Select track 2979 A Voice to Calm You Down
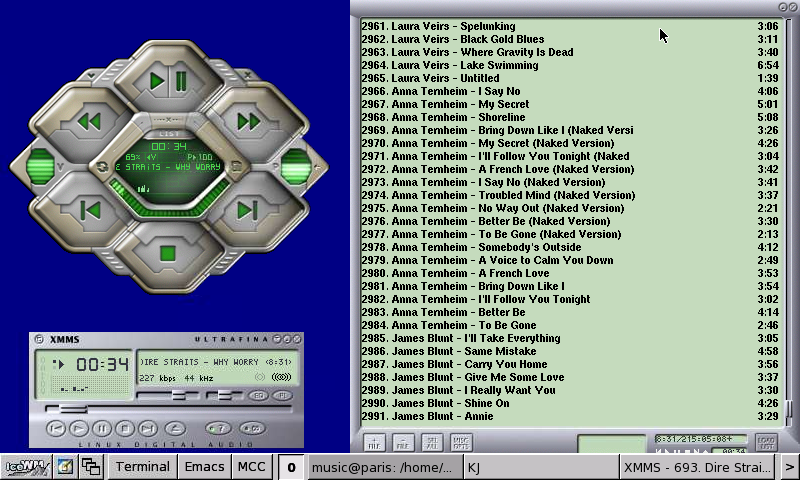 [570, 260]
